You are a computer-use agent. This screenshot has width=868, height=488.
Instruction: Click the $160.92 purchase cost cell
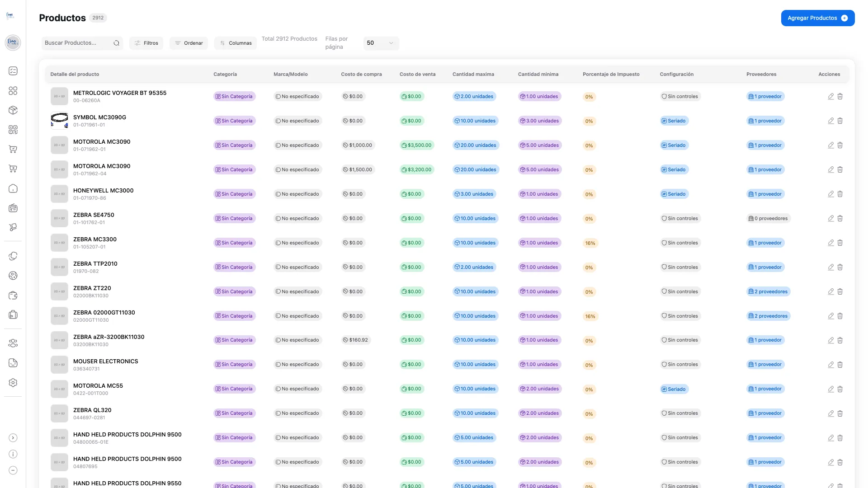[x=356, y=340]
